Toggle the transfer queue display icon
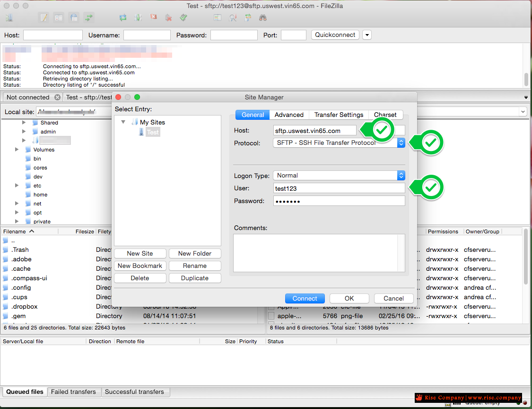This screenshot has height=409, width=532. 89,18
